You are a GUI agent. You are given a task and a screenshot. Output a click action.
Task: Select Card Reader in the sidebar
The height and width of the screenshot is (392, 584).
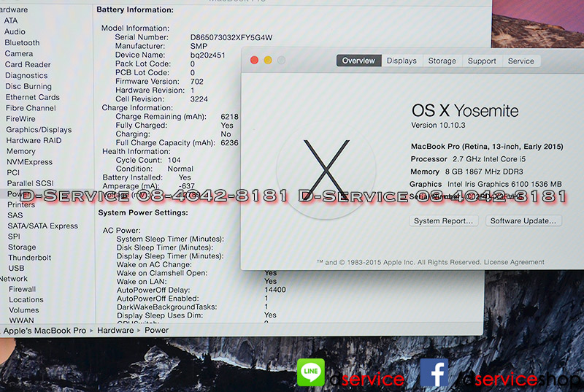tap(28, 64)
